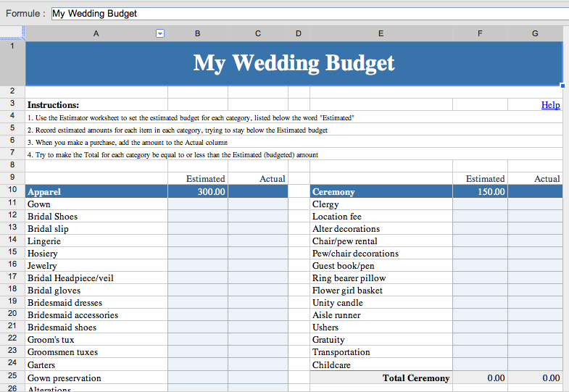Click the table corner handle above row 1

12,33
